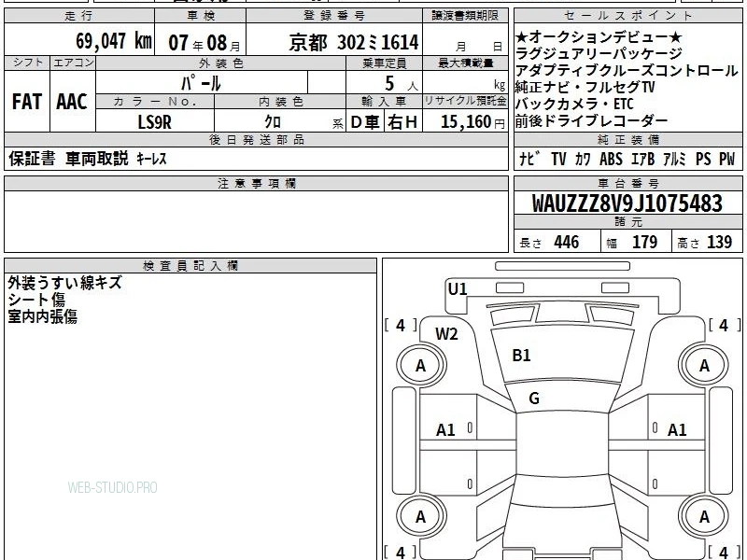Click the 譲渡書類期限 header
The image size is (747, 560).
click(465, 16)
